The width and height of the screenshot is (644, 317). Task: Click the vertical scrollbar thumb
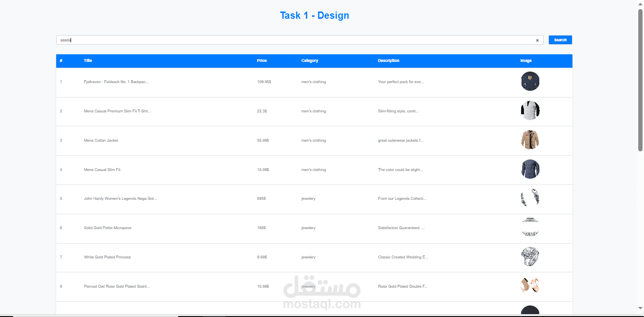pos(640,80)
